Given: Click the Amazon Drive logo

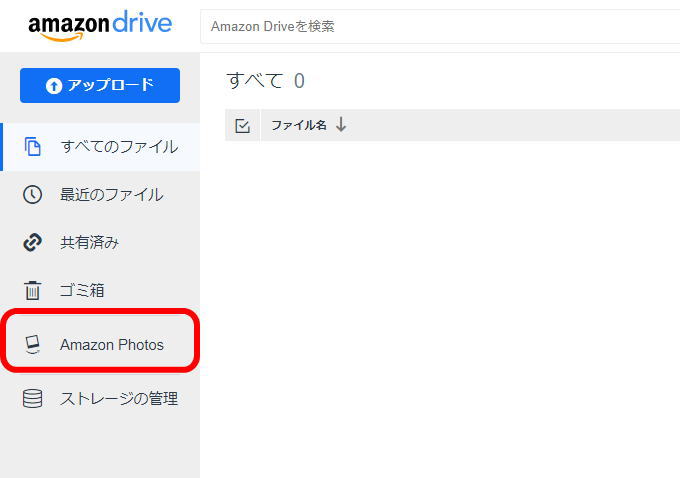Looking at the screenshot, I should (100, 26).
